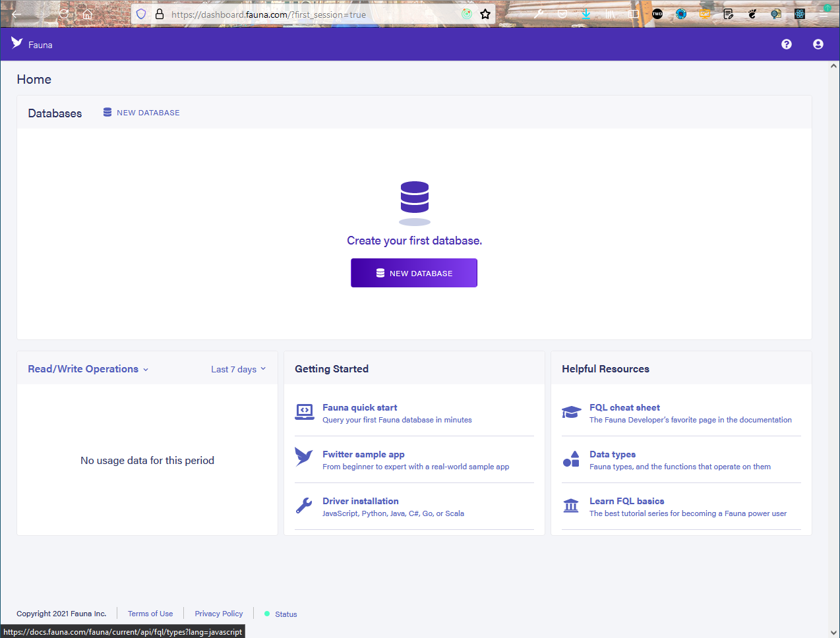Open Fwitter sample app link

pyautogui.click(x=363, y=454)
